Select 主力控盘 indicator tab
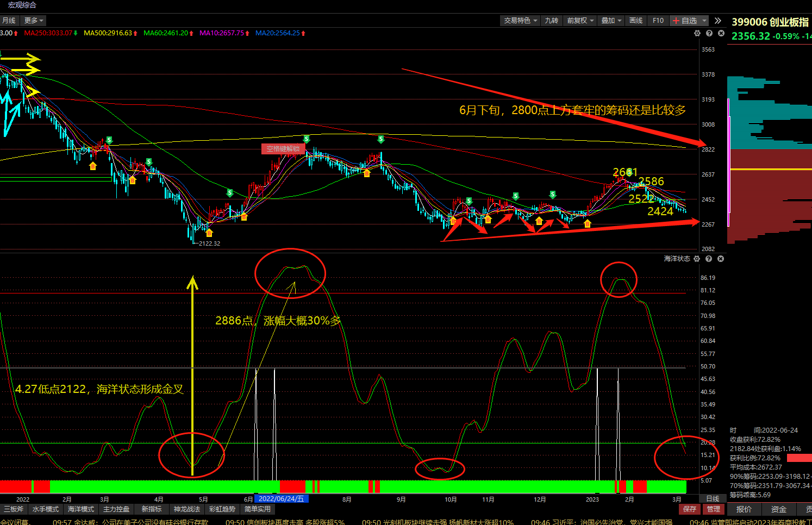The image size is (812, 525). click(116, 509)
